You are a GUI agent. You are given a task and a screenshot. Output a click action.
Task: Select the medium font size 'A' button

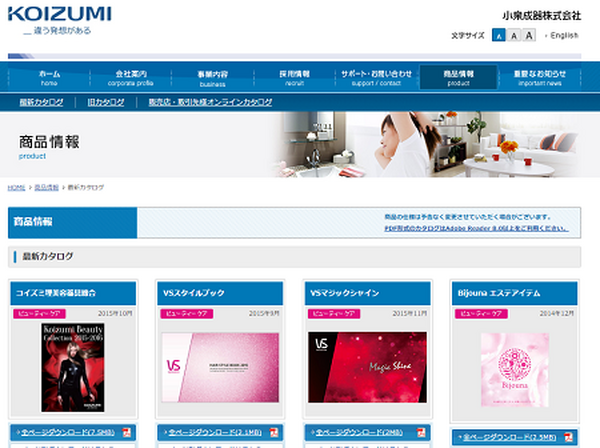(512, 36)
